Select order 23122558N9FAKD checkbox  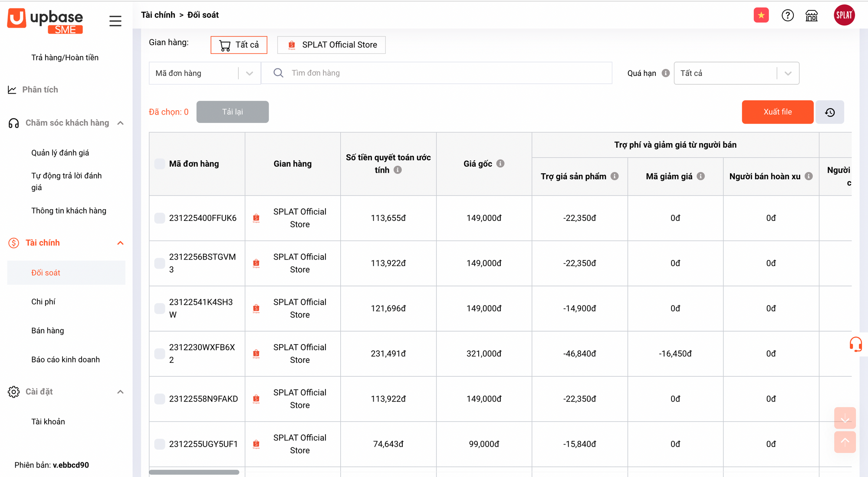[x=160, y=399]
